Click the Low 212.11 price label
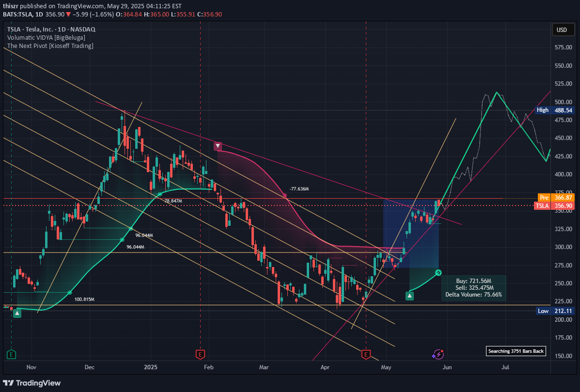 tap(555, 311)
